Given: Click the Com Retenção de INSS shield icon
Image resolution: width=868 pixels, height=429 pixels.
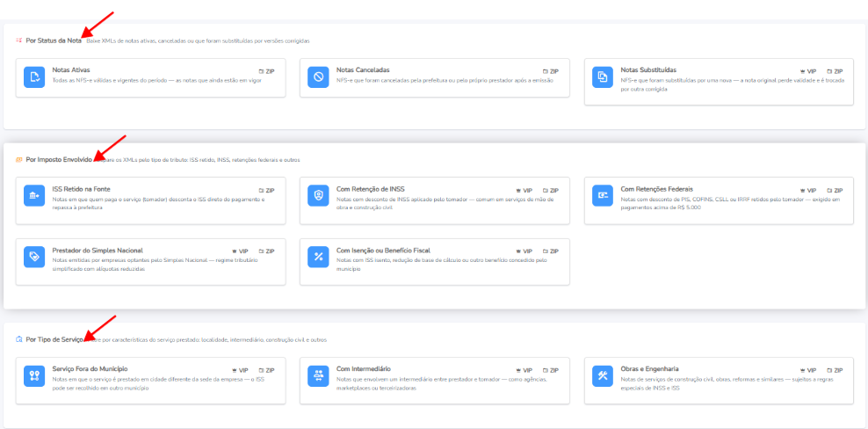Looking at the screenshot, I should (x=318, y=196).
